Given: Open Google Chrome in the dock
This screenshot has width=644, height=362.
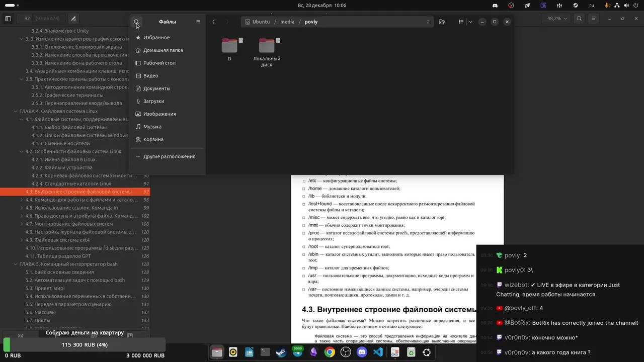Looking at the screenshot, I should click(330, 352).
